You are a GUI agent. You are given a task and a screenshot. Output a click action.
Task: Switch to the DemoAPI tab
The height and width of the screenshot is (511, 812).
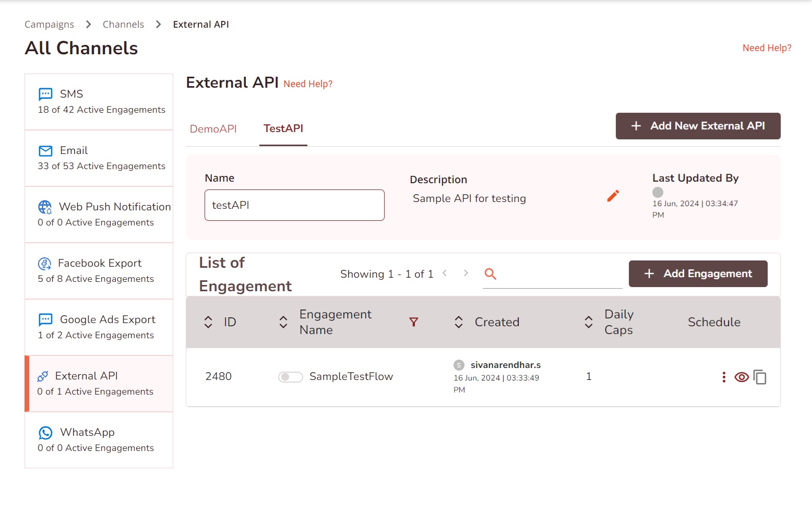point(213,129)
